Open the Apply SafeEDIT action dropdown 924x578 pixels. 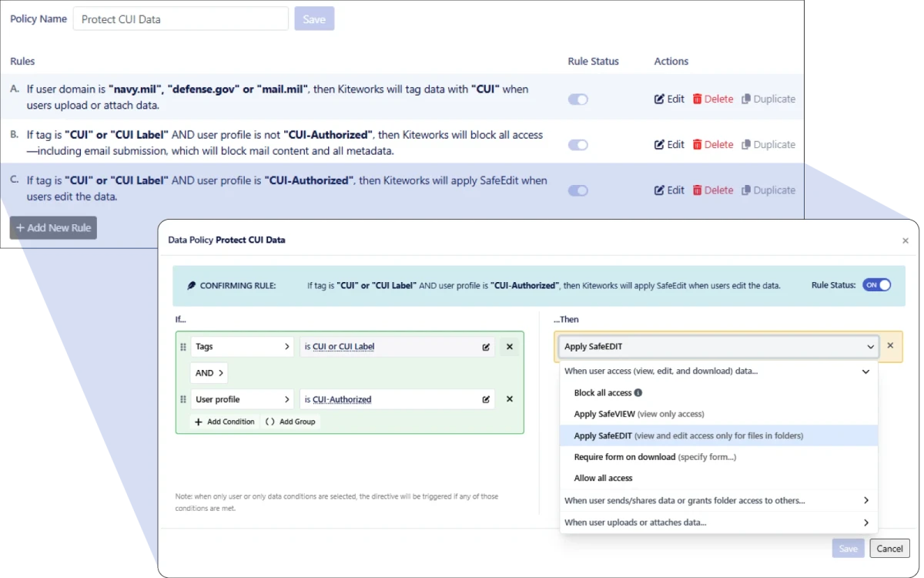[x=718, y=347]
